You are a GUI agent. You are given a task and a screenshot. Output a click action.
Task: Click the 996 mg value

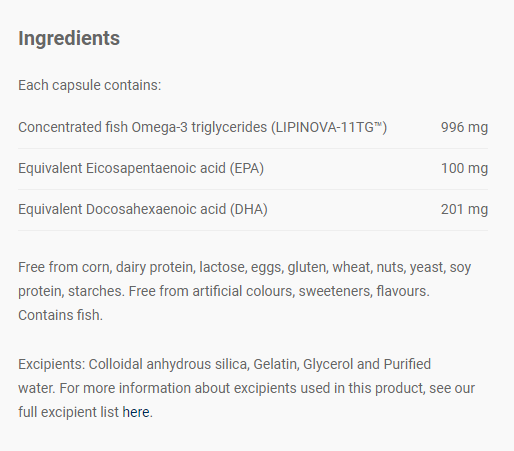click(464, 127)
